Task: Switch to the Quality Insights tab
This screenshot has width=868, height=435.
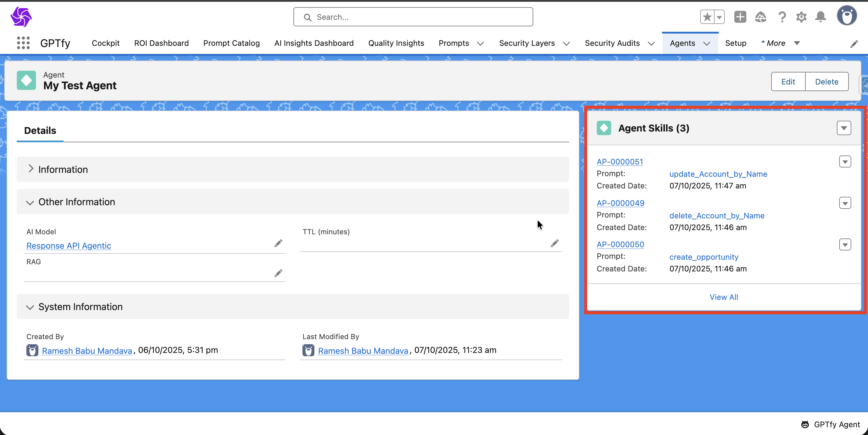Action: (396, 43)
